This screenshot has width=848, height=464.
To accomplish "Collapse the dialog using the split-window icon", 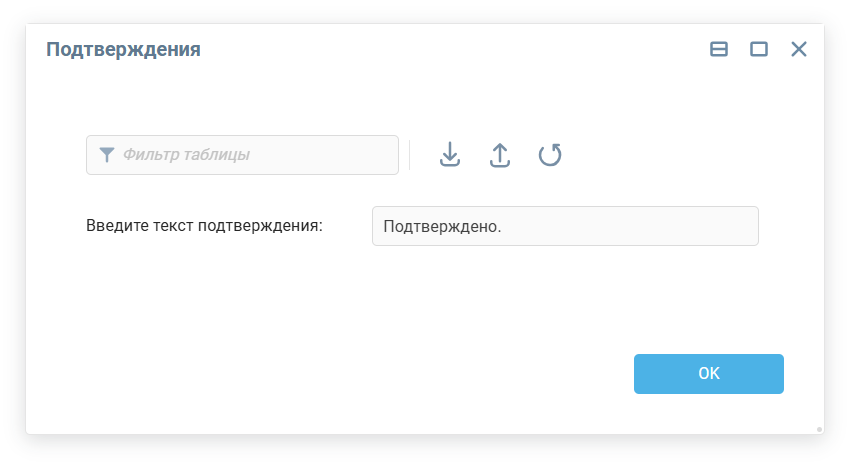I will (719, 49).
